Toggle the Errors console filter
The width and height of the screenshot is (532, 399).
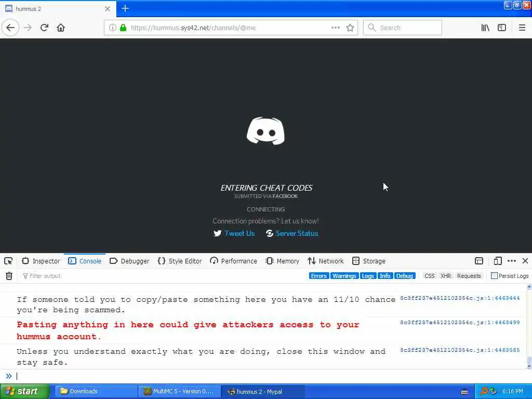pos(318,276)
